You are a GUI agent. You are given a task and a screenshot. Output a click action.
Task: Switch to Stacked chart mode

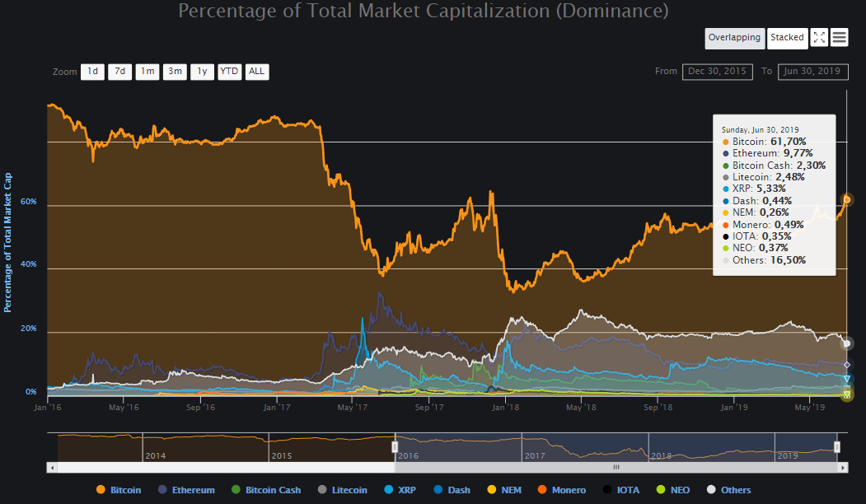click(x=787, y=38)
